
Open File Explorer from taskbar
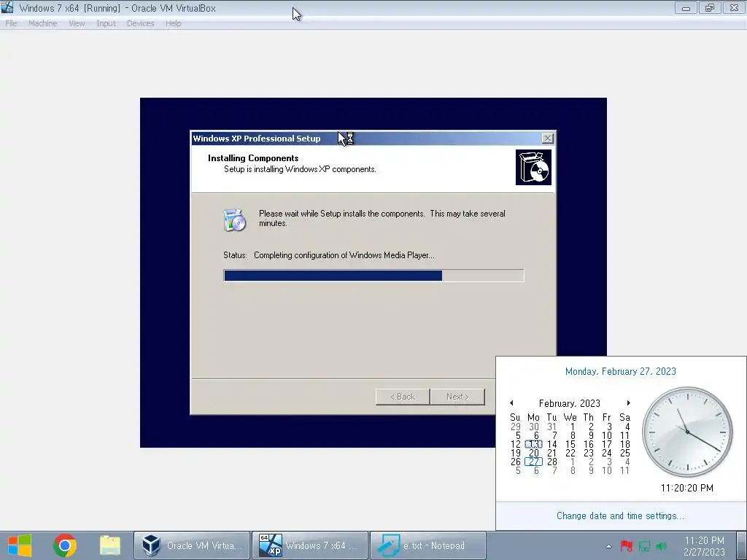click(110, 545)
